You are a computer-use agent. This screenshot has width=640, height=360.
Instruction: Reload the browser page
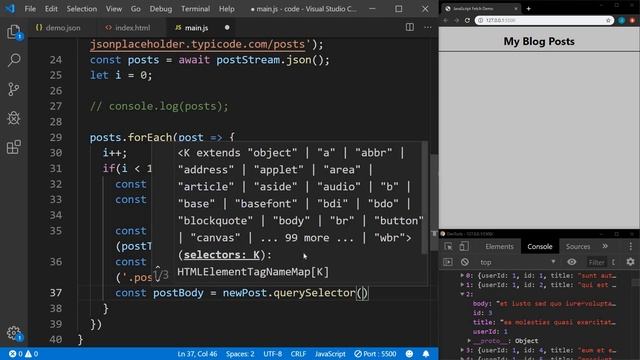(467, 20)
